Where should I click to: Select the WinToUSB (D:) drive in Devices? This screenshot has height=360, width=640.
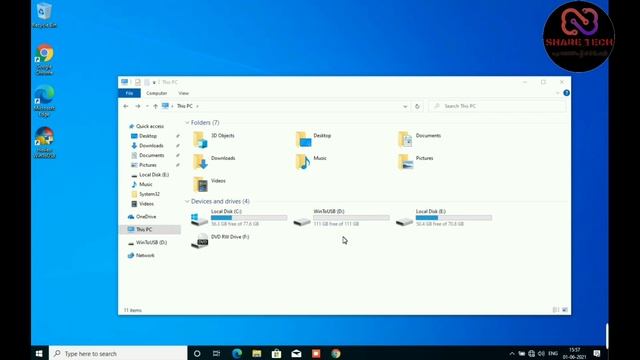click(x=341, y=218)
